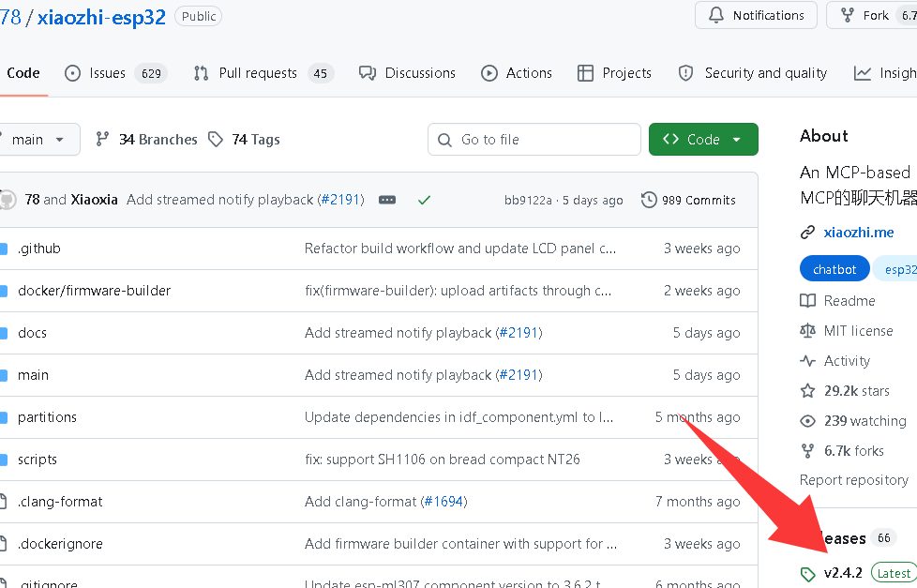The height and width of the screenshot is (588, 917).
Task: View 989 Commits history
Action: point(688,200)
